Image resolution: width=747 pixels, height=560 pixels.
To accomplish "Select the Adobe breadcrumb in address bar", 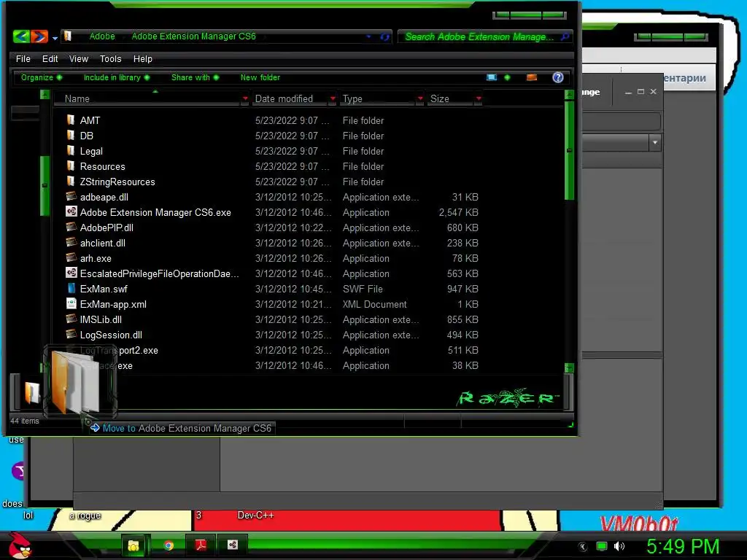I will 102,36.
